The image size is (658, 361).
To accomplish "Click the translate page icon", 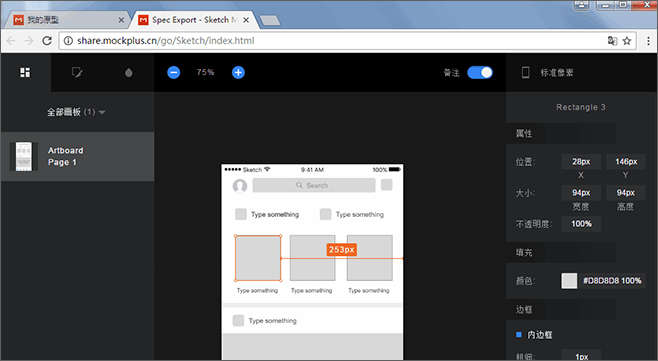I will [612, 41].
